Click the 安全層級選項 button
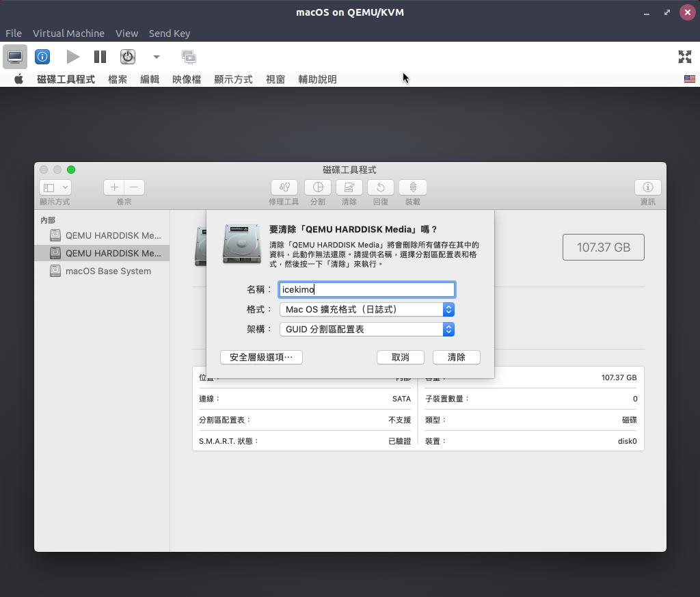Image resolution: width=700 pixels, height=597 pixels. click(x=261, y=357)
